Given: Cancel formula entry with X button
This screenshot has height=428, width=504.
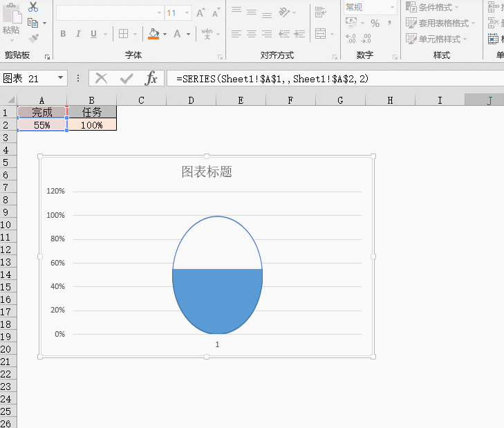Looking at the screenshot, I should coord(101,78).
